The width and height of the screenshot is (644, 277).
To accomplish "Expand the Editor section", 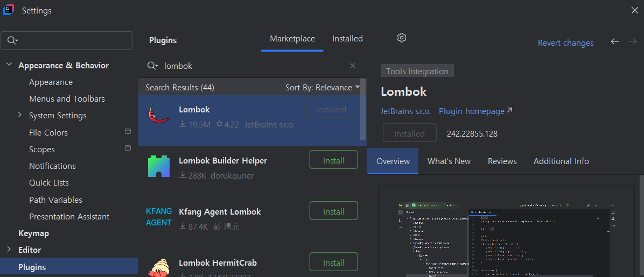I will pos(9,249).
